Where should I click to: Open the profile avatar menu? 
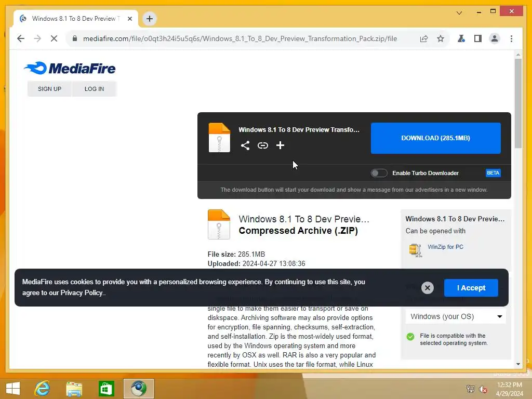click(495, 38)
